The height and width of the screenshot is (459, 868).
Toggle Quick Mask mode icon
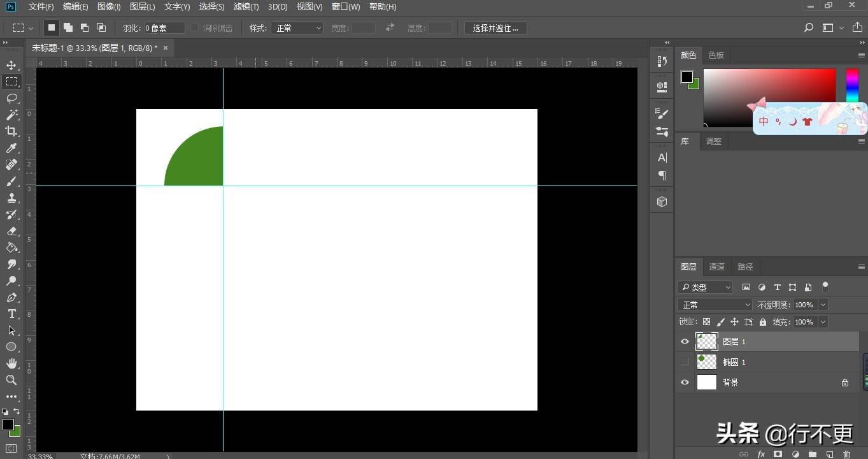11,449
